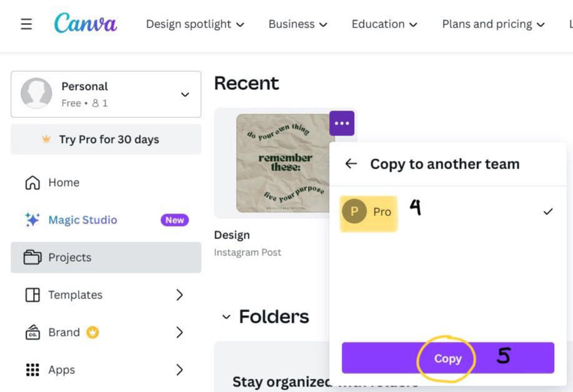Click the Home icon in sidebar
Screen dimensions: 573x392
(32, 183)
